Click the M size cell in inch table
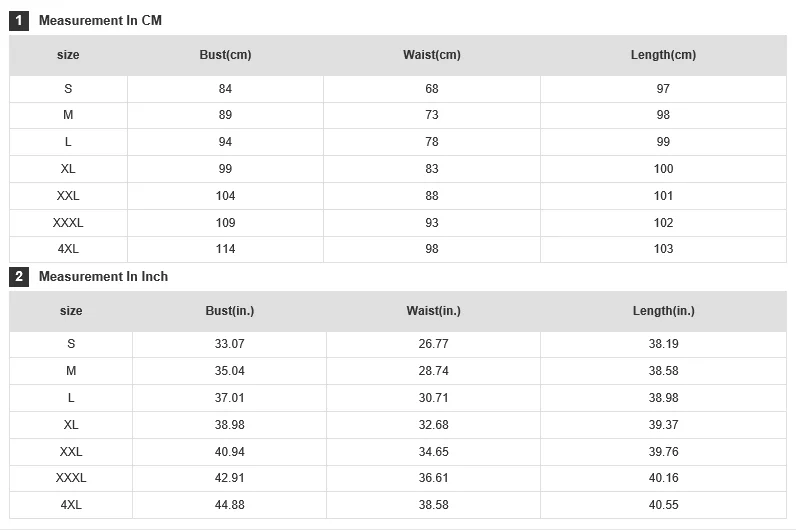Screen dimensions: 796x530 [71, 371]
